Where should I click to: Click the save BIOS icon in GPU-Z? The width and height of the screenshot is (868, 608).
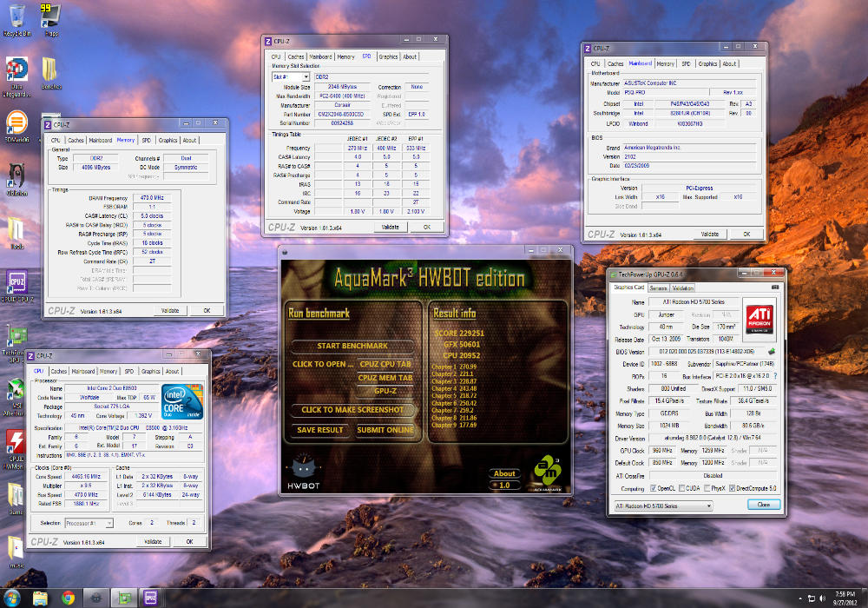pos(772,352)
